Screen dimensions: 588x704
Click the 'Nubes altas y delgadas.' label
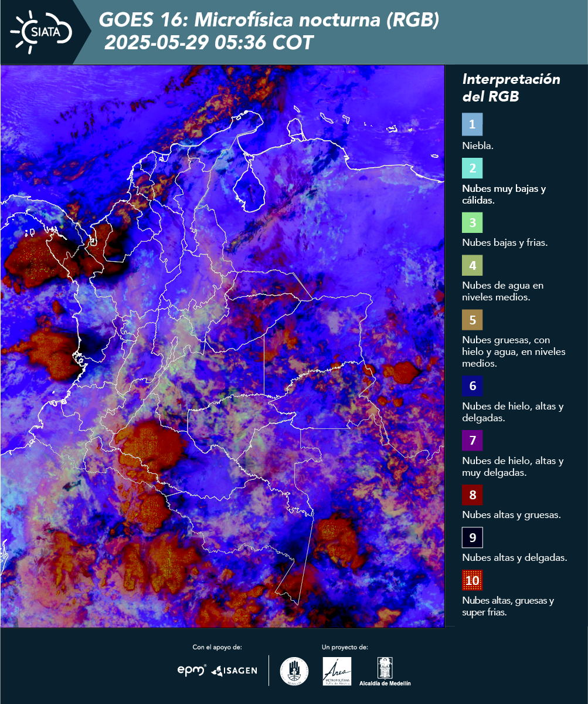[515, 558]
